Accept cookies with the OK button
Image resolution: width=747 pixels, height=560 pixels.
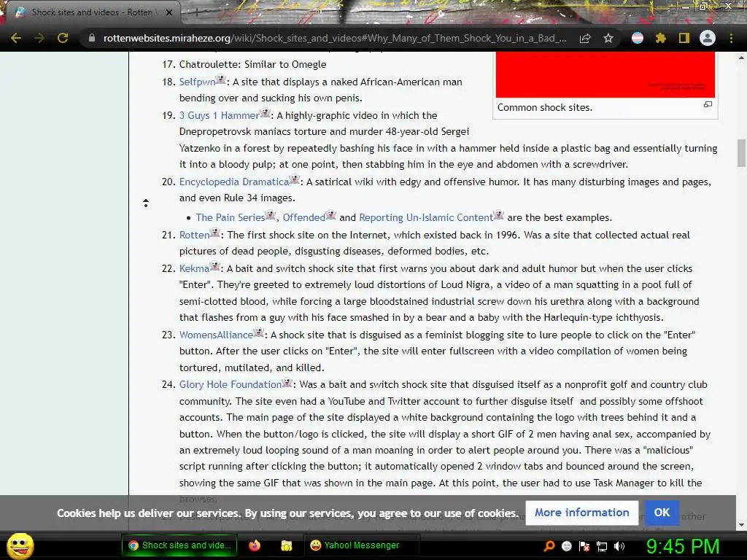[x=662, y=513]
